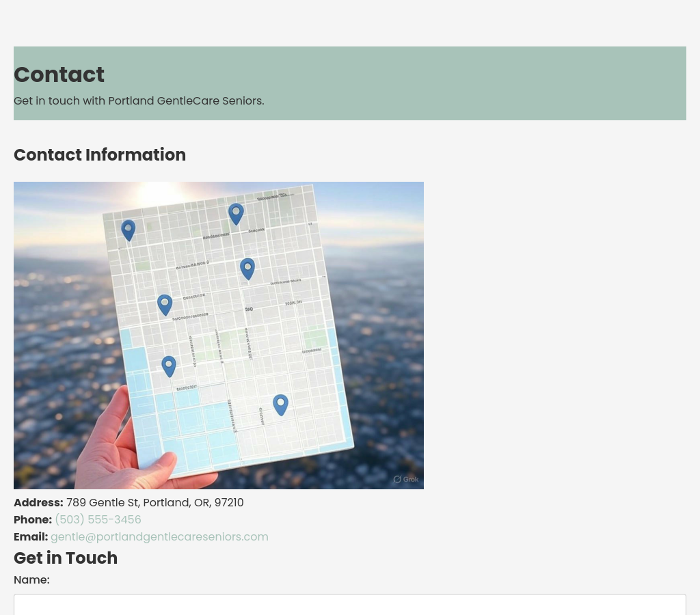Viewport: 700px width, 615px height.
Task: Click the bold "Phone:" label
Action: click(x=33, y=519)
